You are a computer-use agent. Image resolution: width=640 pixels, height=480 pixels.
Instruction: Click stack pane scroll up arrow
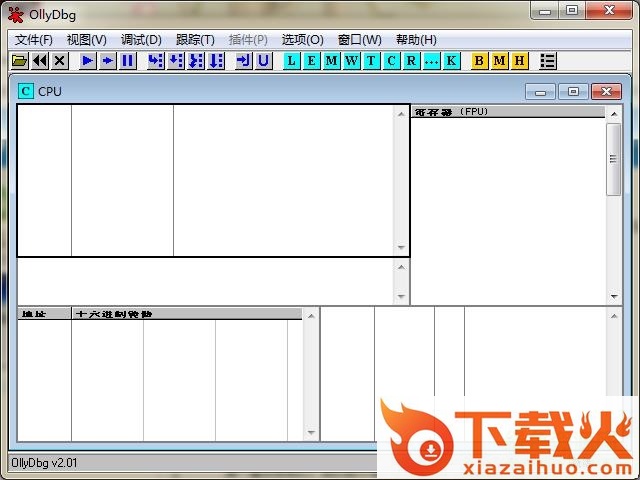click(613, 316)
